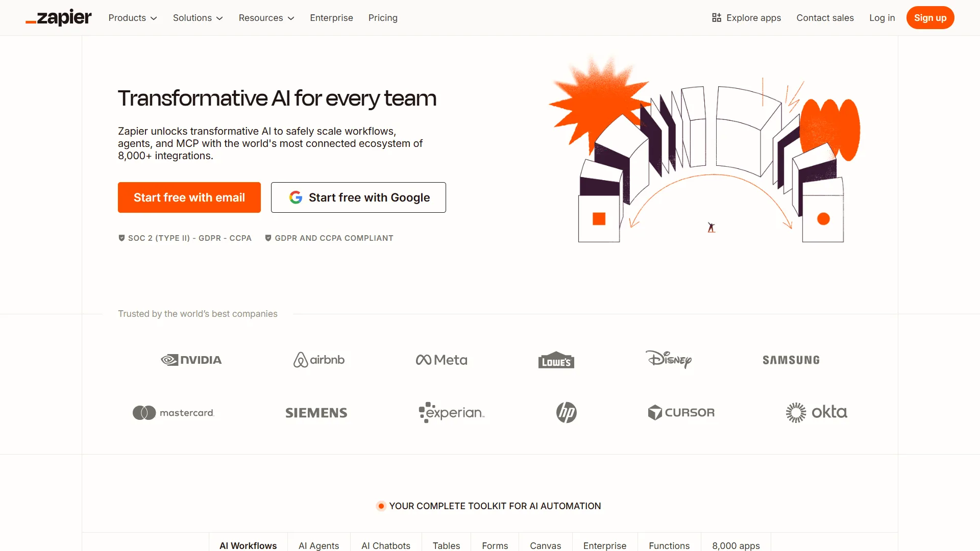980x551 pixels.
Task: Click Start free with email
Action: [x=189, y=197]
